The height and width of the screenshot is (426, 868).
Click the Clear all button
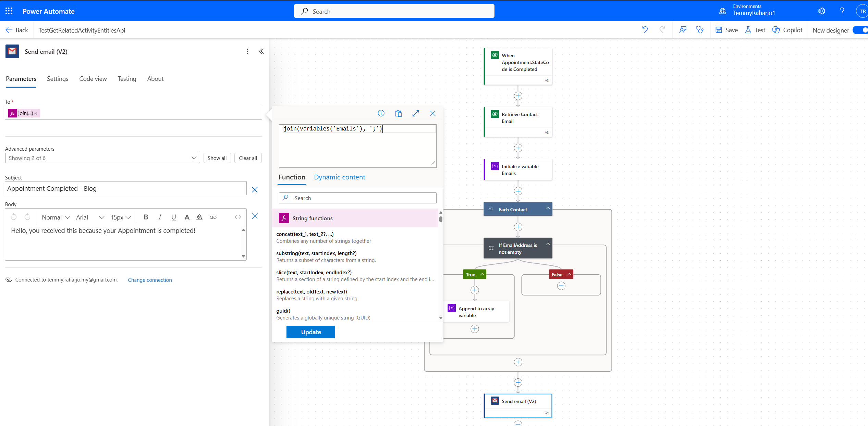point(248,158)
